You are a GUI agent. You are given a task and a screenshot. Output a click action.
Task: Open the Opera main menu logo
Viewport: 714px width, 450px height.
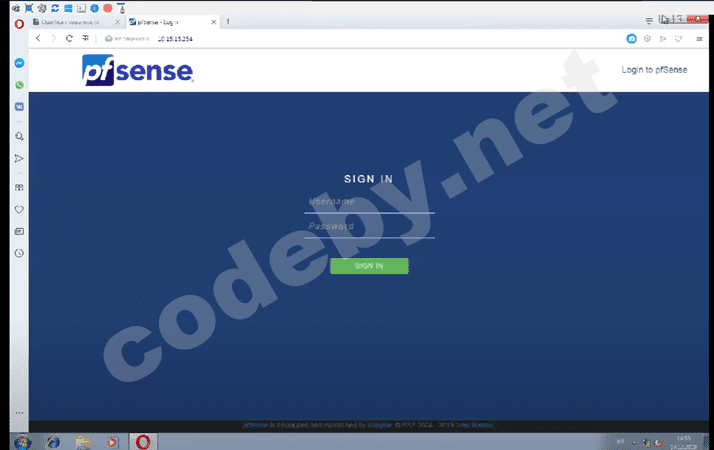coord(19,24)
